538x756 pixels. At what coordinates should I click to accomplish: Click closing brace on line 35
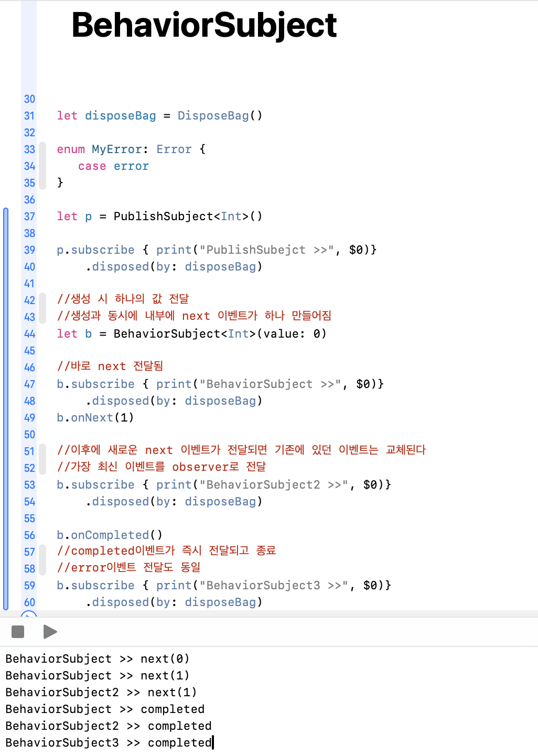click(60, 182)
